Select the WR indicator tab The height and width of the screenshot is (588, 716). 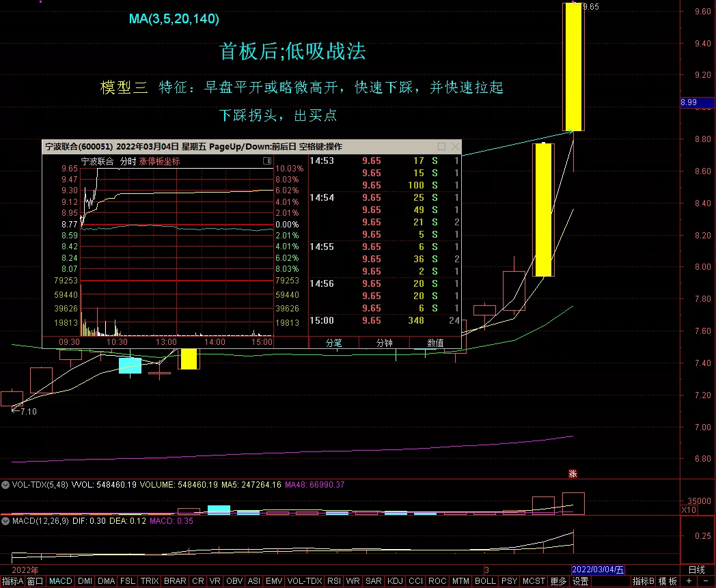point(353,581)
